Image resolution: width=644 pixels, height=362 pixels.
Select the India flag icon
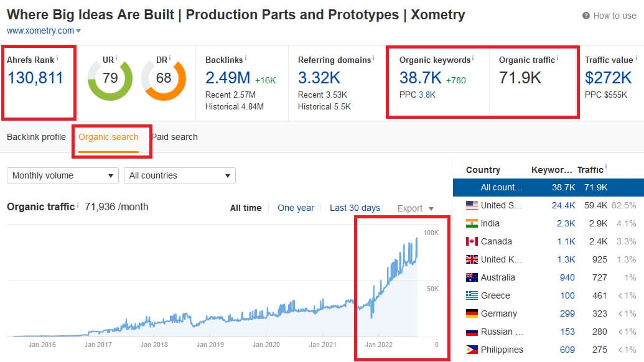click(x=472, y=223)
